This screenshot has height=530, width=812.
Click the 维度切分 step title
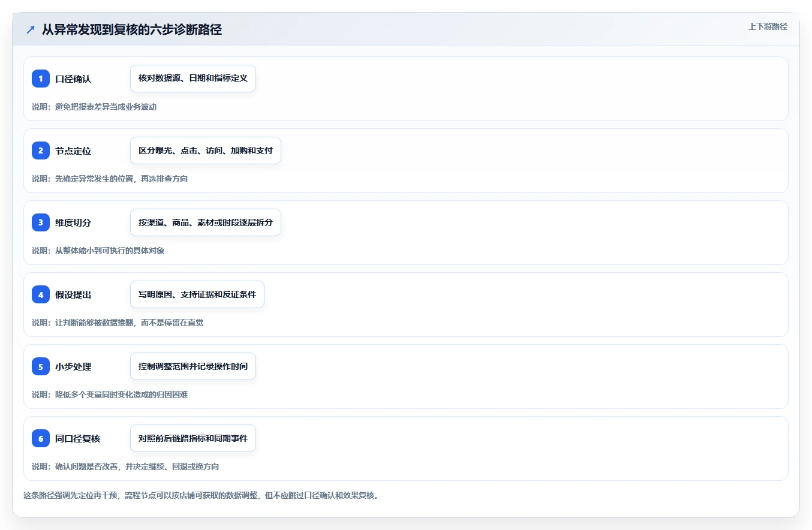coord(73,223)
